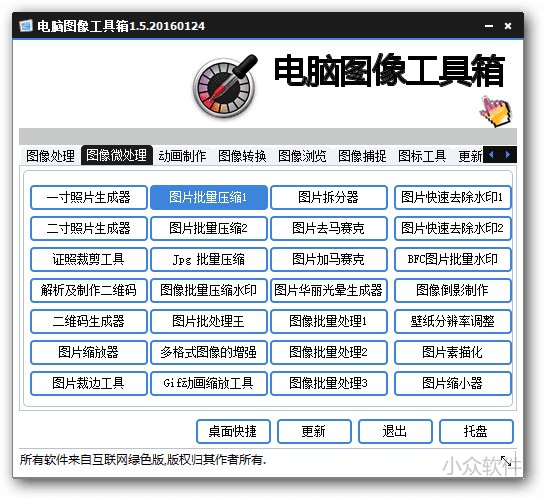This screenshot has width=544, height=499.
Task: Launch 图片去马赛克
Action: [329, 228]
